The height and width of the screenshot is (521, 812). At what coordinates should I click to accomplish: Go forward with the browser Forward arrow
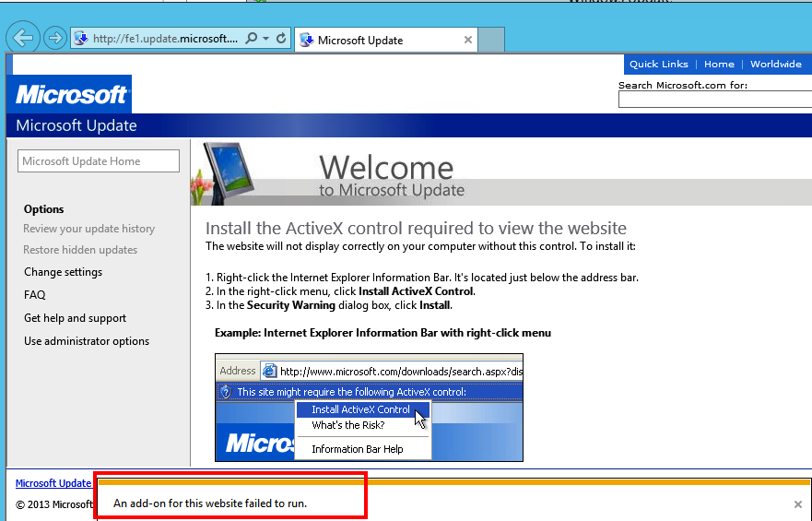click(x=55, y=38)
